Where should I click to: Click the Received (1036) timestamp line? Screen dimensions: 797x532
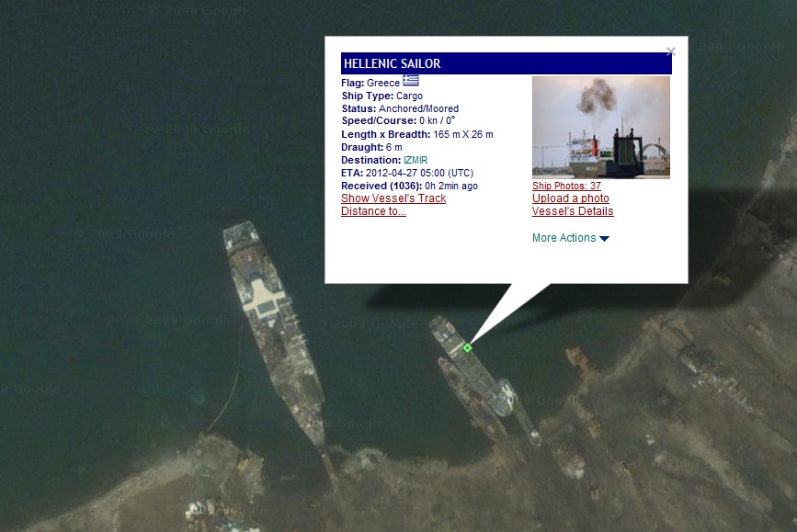pos(410,186)
